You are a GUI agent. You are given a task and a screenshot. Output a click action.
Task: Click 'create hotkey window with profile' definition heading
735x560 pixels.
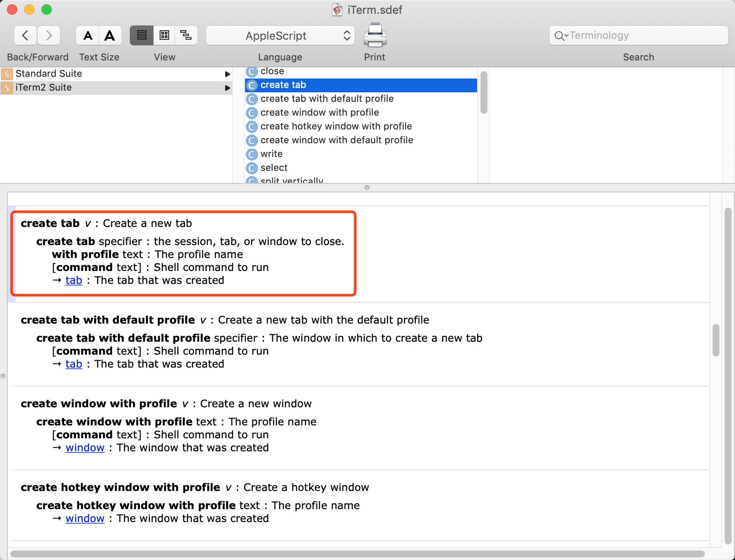(120, 488)
